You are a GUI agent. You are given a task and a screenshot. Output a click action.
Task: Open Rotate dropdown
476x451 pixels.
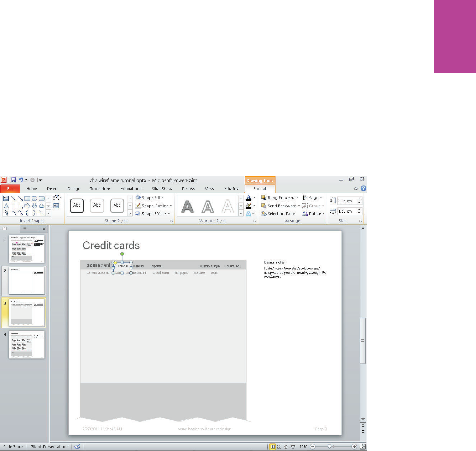pyautogui.click(x=314, y=213)
